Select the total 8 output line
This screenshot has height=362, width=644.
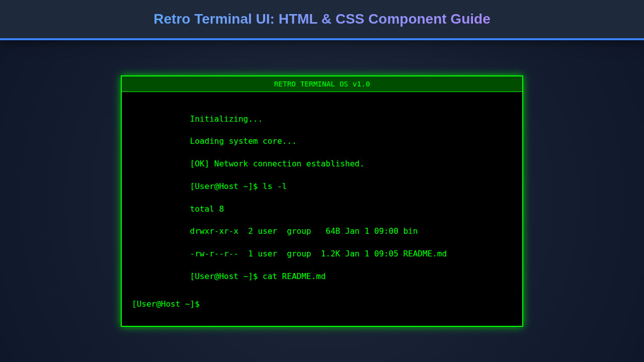pyautogui.click(x=207, y=209)
